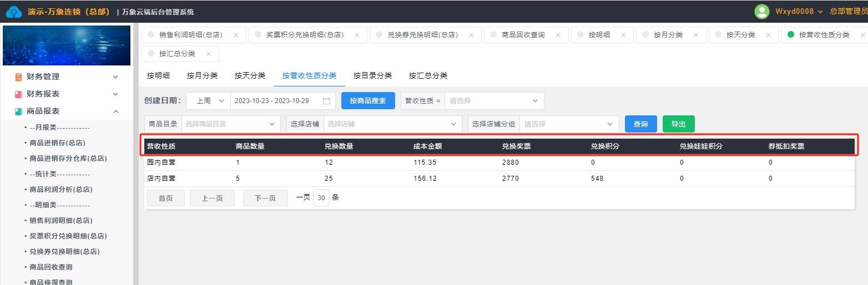Image resolution: width=868 pixels, height=285 pixels.
Task: Close the 按月分类 top tab
Action: (x=696, y=35)
